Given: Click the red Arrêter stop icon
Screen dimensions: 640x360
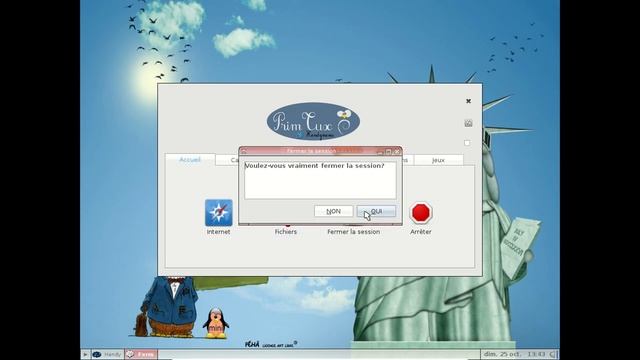Looking at the screenshot, I should click(421, 213).
